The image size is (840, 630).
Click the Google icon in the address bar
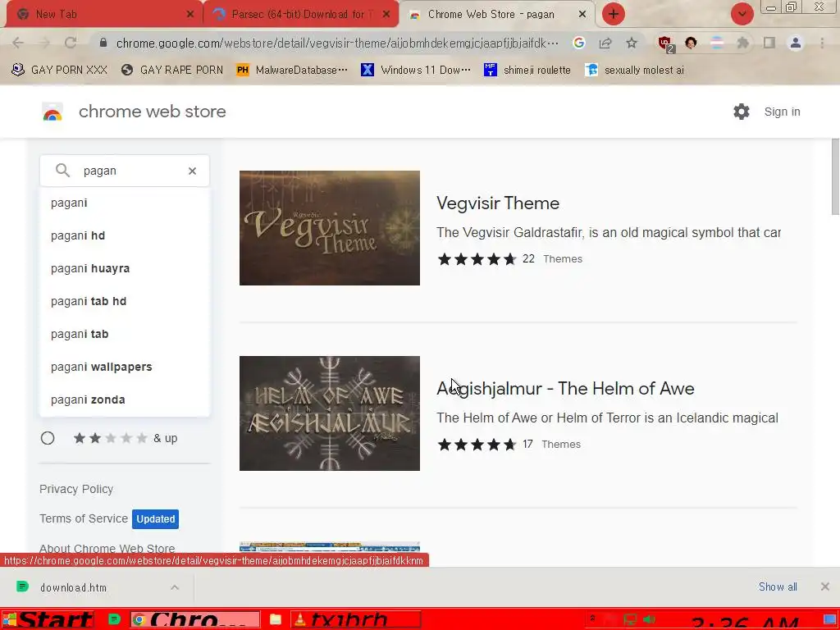578,43
